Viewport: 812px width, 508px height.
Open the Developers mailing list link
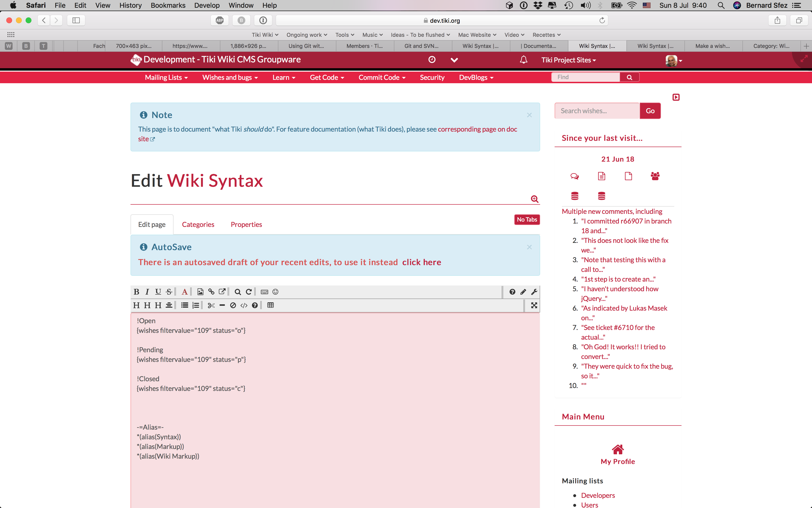coord(598,495)
